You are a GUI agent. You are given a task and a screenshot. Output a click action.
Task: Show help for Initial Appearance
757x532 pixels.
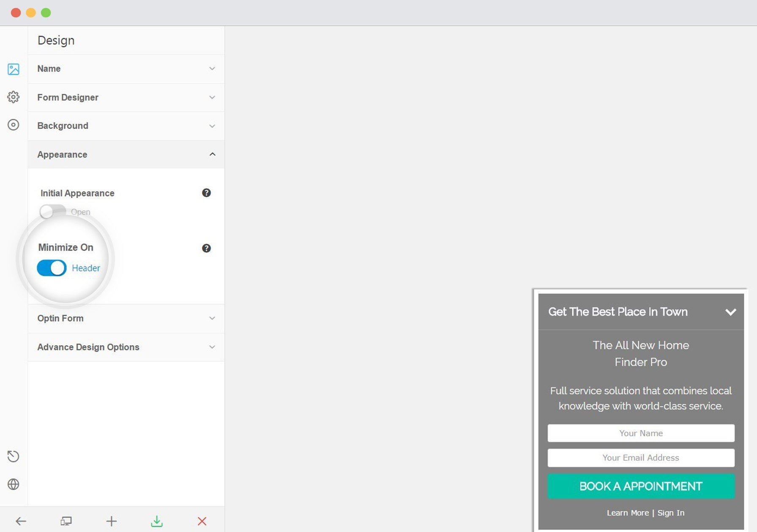click(x=206, y=193)
